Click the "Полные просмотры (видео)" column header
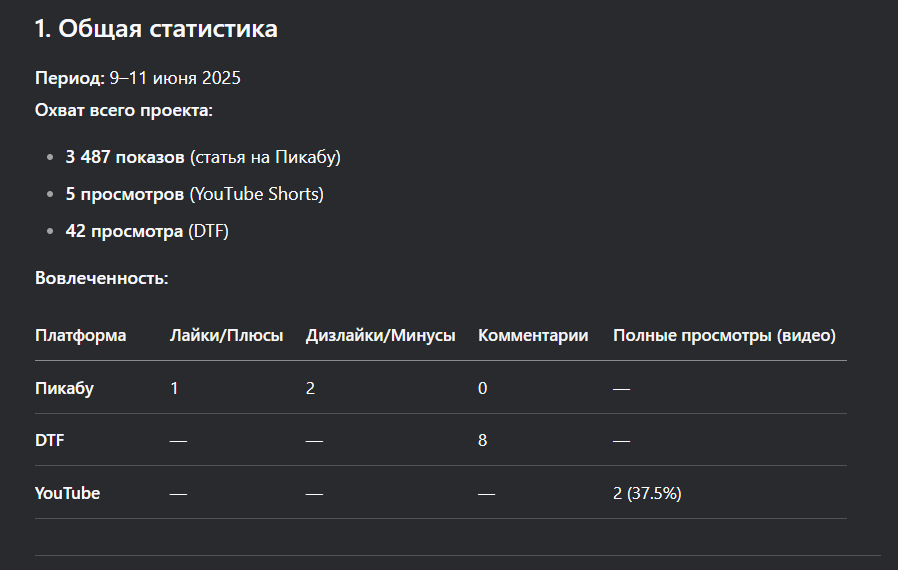The height and width of the screenshot is (570, 898). pos(724,335)
